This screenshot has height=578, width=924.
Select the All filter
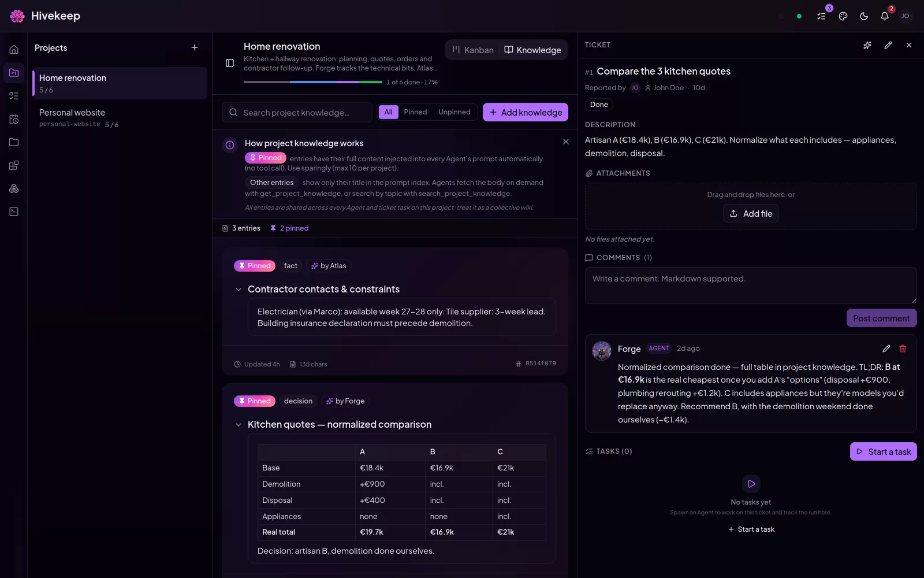tap(389, 112)
